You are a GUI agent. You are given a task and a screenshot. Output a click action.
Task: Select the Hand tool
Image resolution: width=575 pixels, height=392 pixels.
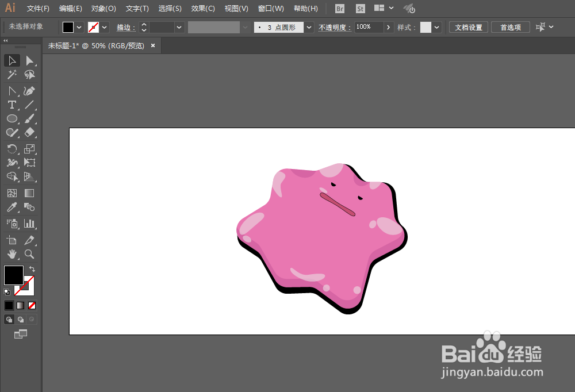[x=11, y=254]
